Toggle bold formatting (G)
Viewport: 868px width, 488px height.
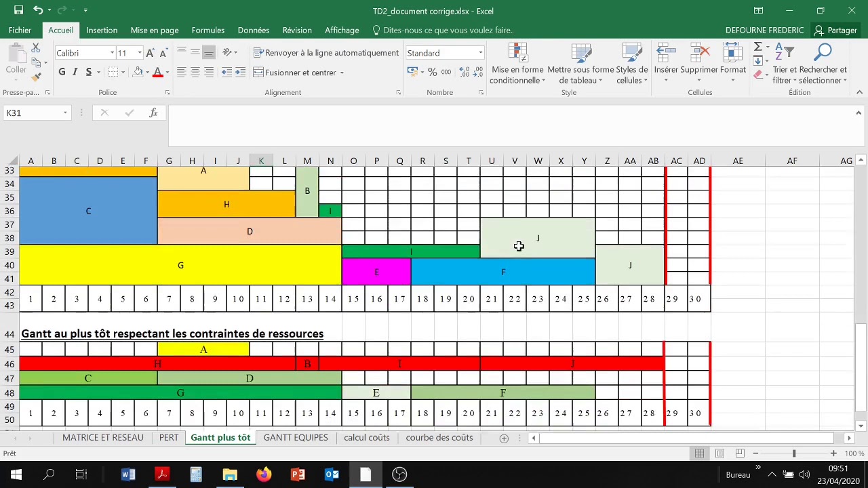(62, 72)
